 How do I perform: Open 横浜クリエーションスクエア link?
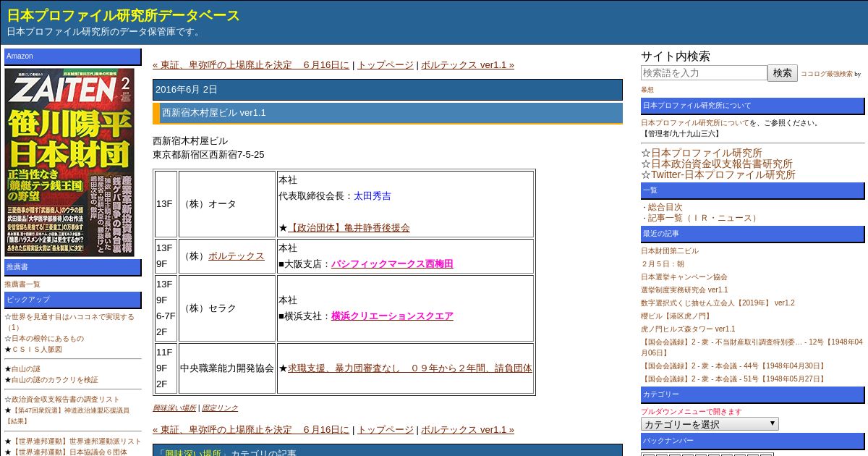point(392,316)
